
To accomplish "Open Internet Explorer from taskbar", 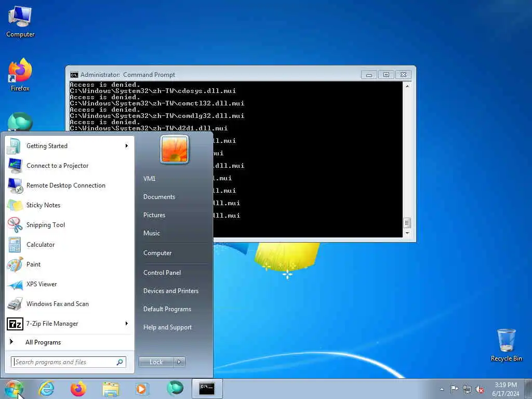I will [46, 389].
